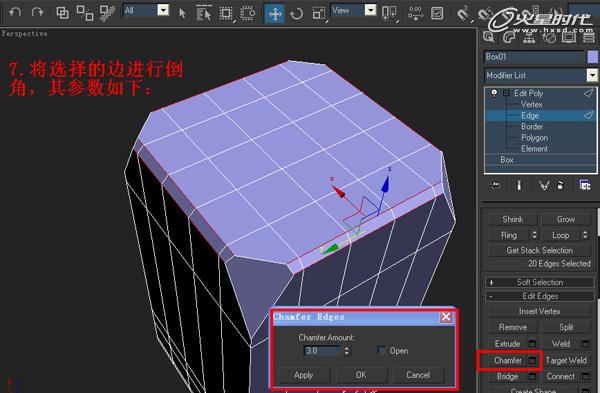The width and height of the screenshot is (600, 393).
Task: Select the Edit Poly modifier entry
Action: click(528, 93)
